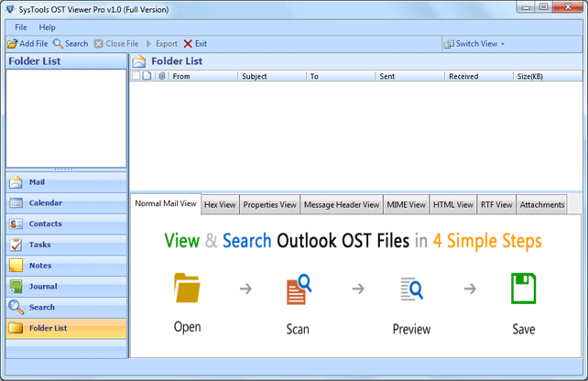Click the Mail envelope icon in sidebar

click(x=16, y=182)
